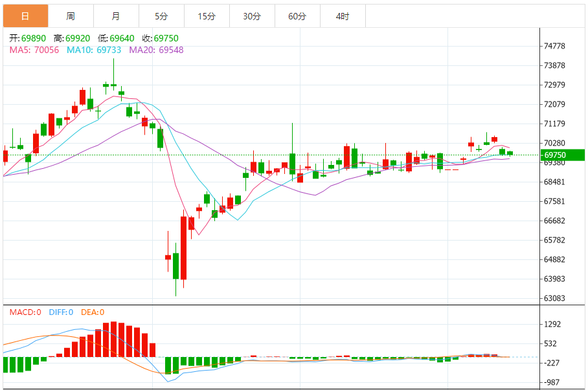Click the 68481 price axis label
Screen dimensions: 588x390
pos(554,182)
